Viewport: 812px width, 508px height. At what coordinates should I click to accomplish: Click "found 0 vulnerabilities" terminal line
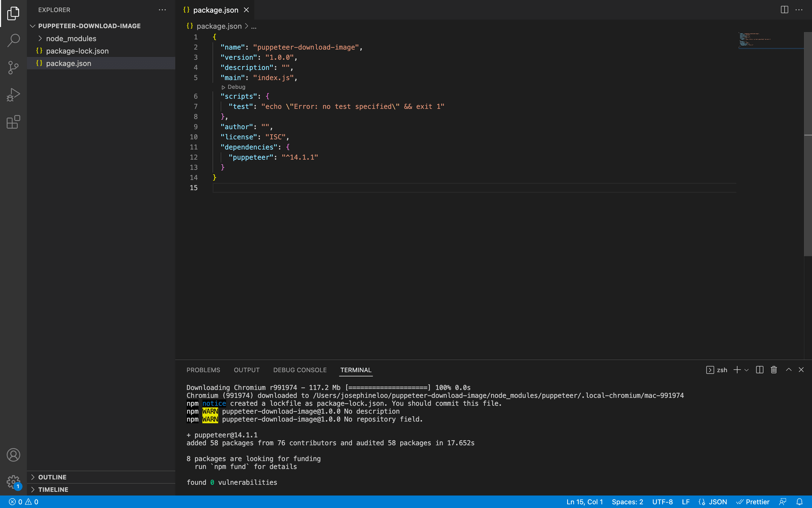coord(232,482)
